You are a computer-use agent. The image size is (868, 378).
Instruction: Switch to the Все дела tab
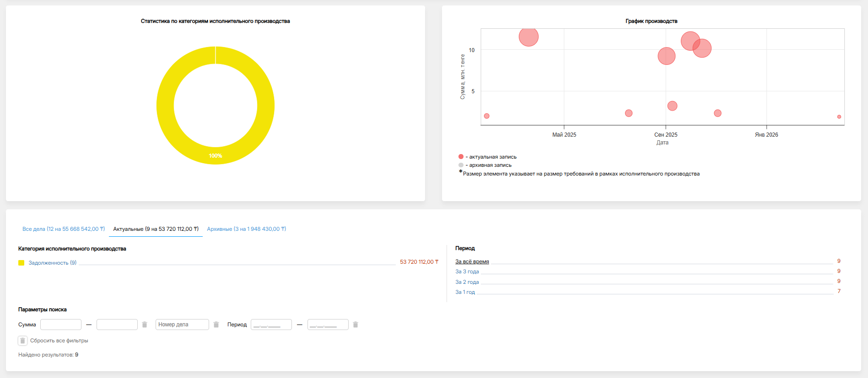(64, 229)
